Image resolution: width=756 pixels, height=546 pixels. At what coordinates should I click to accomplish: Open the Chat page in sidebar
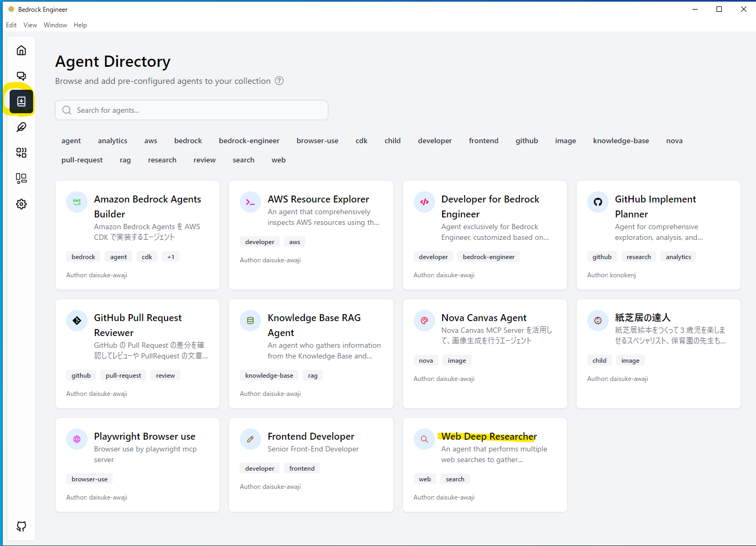[21, 76]
